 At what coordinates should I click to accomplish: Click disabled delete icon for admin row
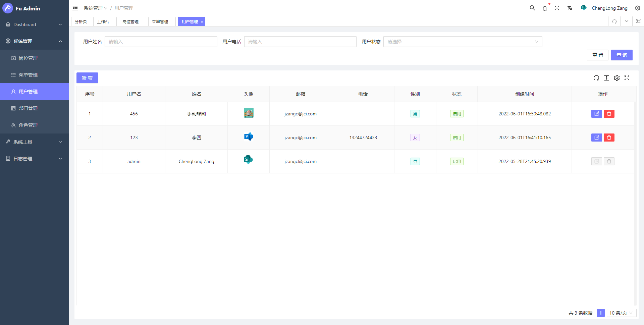point(609,161)
